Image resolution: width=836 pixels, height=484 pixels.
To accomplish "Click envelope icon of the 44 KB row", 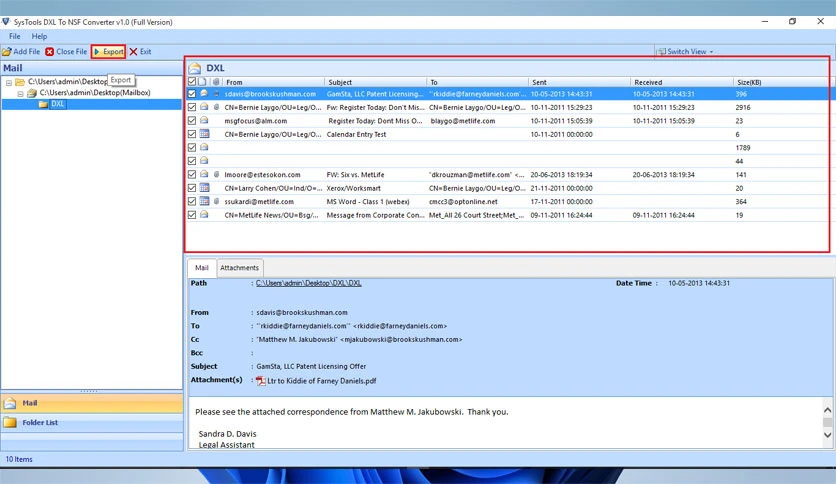I will coord(204,160).
